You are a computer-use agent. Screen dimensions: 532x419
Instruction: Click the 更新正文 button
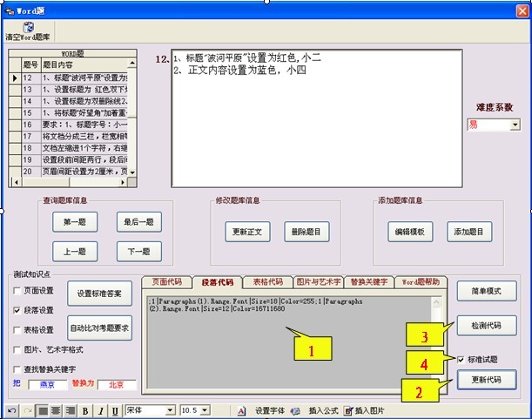pos(247,232)
